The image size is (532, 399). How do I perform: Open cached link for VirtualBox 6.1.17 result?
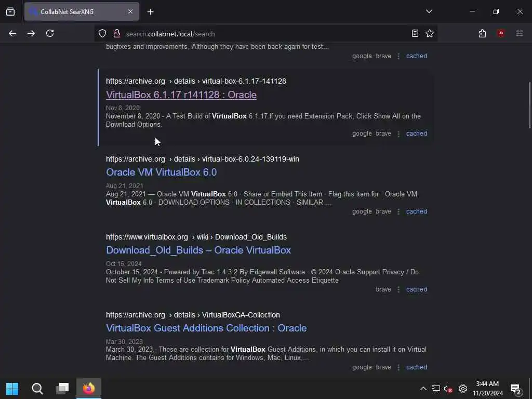point(417,134)
